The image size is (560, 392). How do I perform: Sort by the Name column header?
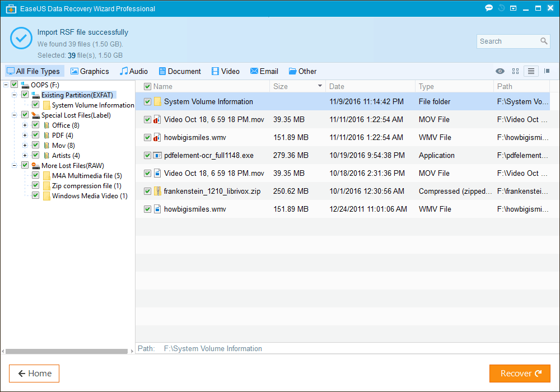pyautogui.click(x=163, y=86)
